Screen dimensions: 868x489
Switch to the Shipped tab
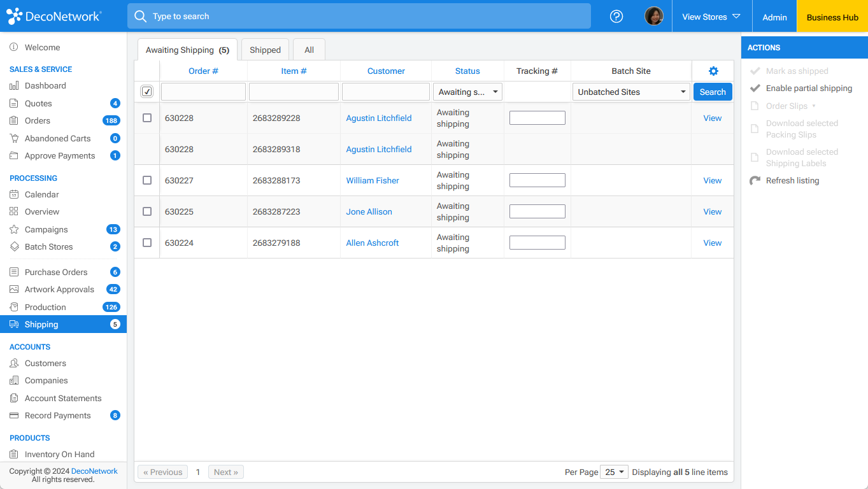click(265, 49)
